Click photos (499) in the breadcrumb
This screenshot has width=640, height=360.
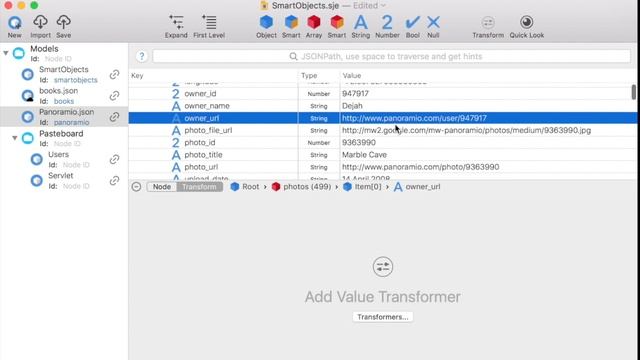[x=301, y=187]
